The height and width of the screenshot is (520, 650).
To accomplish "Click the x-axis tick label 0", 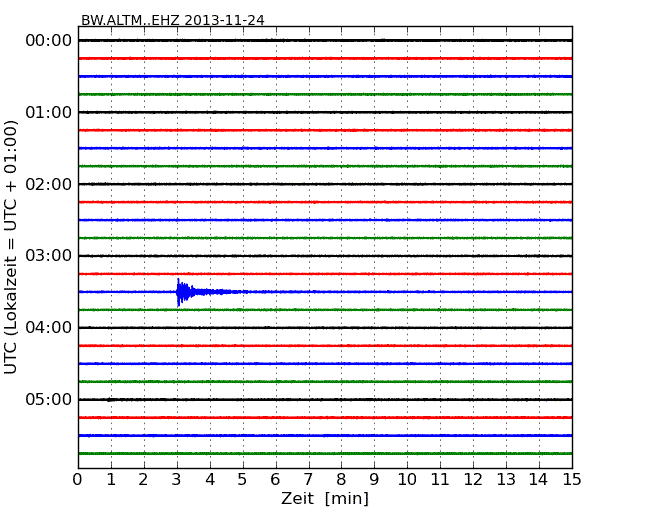I will tap(78, 479).
